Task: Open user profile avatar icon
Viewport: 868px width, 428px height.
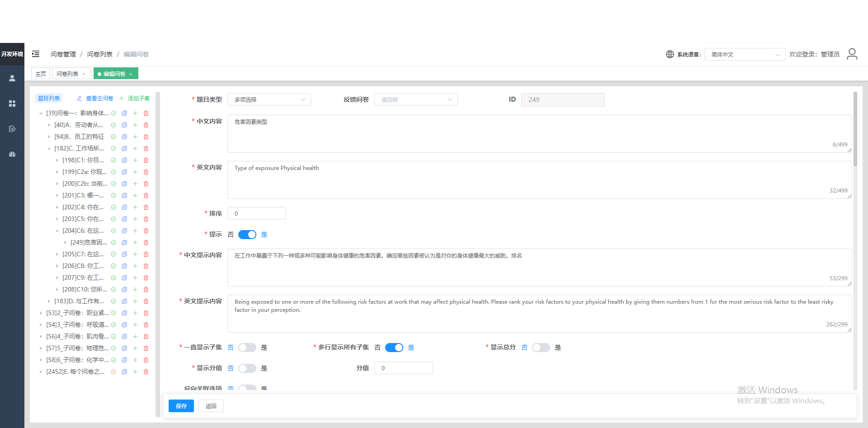Action: point(852,54)
